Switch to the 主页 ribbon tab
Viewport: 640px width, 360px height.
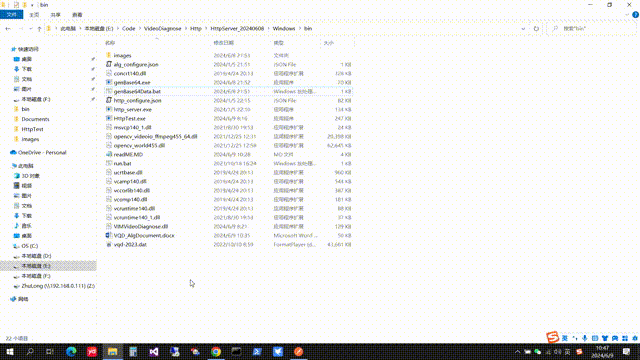[x=34, y=15]
